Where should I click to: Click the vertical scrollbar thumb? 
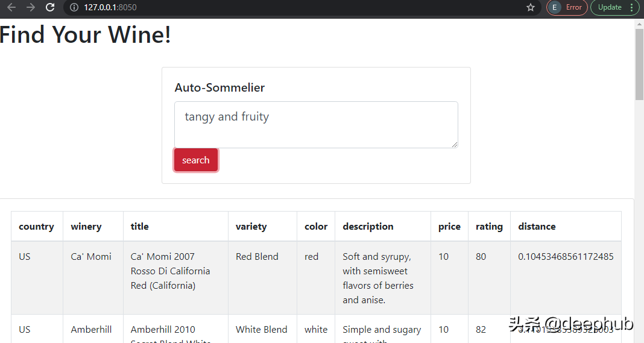640,65
